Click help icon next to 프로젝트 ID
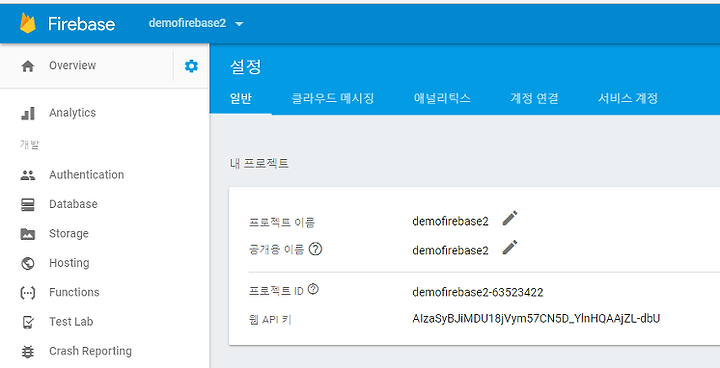The width and height of the screenshot is (720, 368). point(314,289)
